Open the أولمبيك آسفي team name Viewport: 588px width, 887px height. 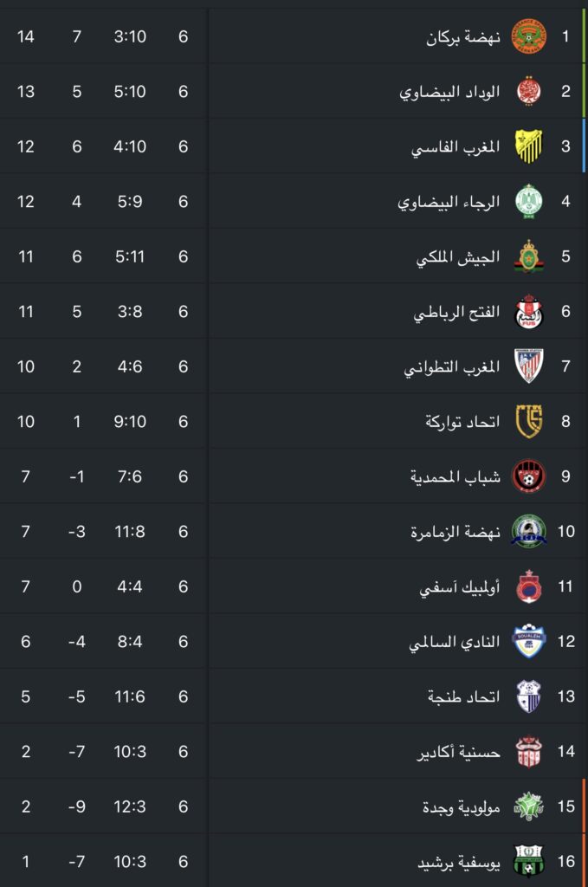pyautogui.click(x=460, y=587)
